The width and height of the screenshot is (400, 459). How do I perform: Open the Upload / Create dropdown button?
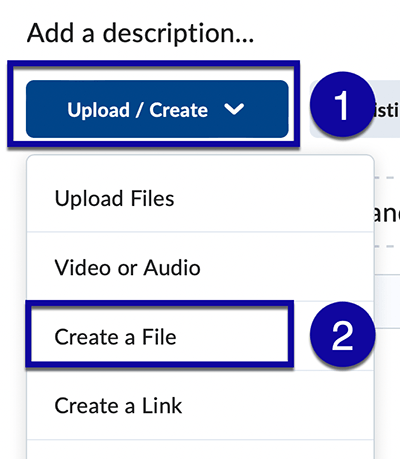pyautogui.click(x=157, y=109)
